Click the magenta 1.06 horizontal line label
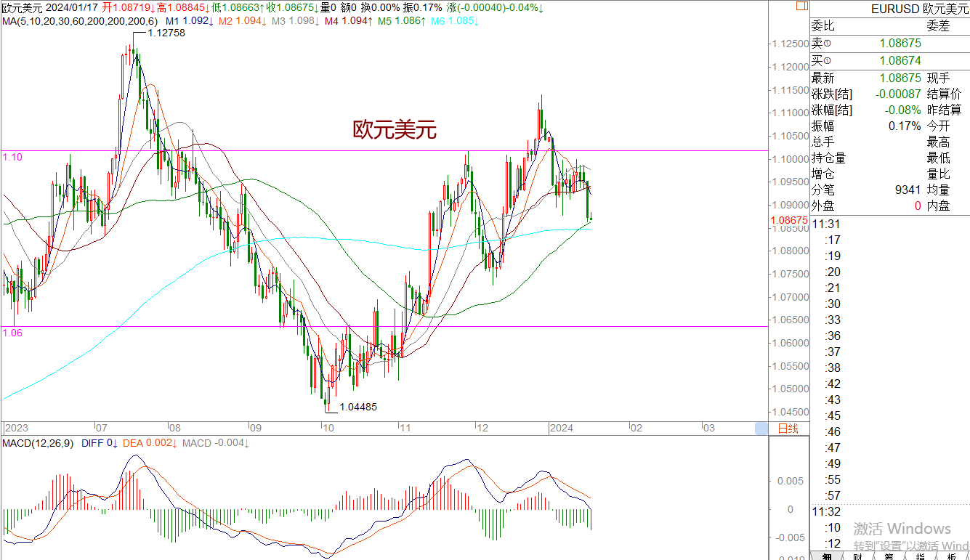 pyautogui.click(x=12, y=333)
